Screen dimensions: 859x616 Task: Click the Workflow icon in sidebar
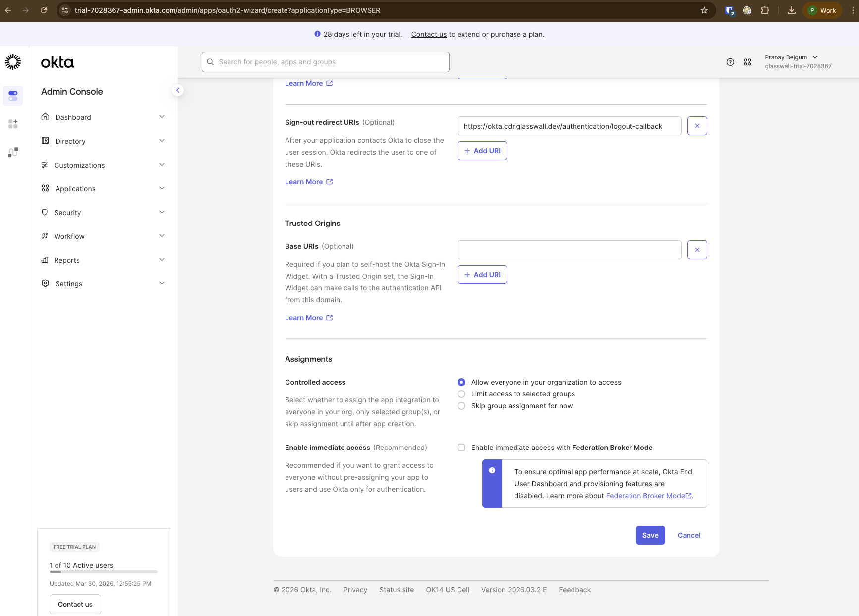click(45, 236)
